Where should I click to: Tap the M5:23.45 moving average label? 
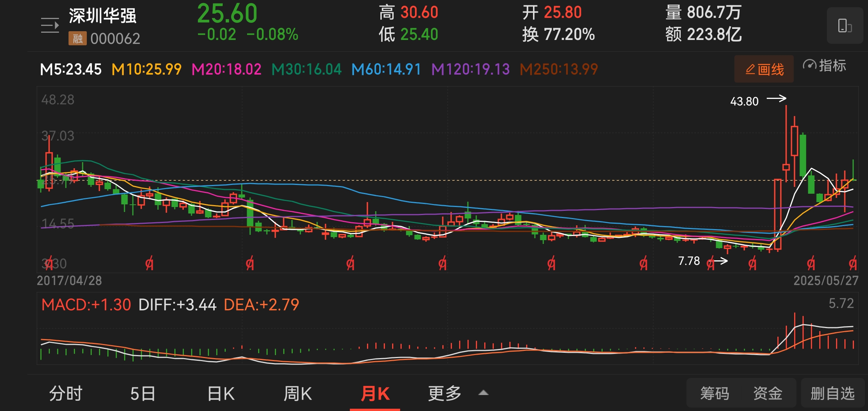71,69
